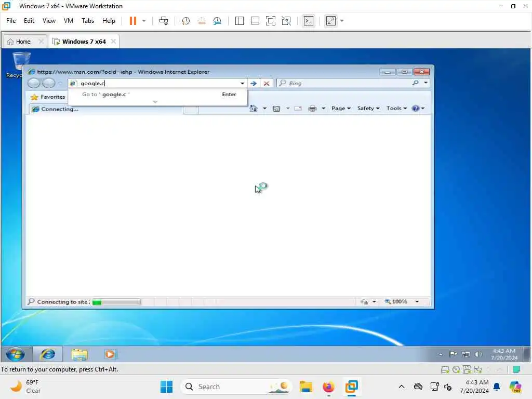Revert VM to previous snapshot

click(x=202, y=21)
